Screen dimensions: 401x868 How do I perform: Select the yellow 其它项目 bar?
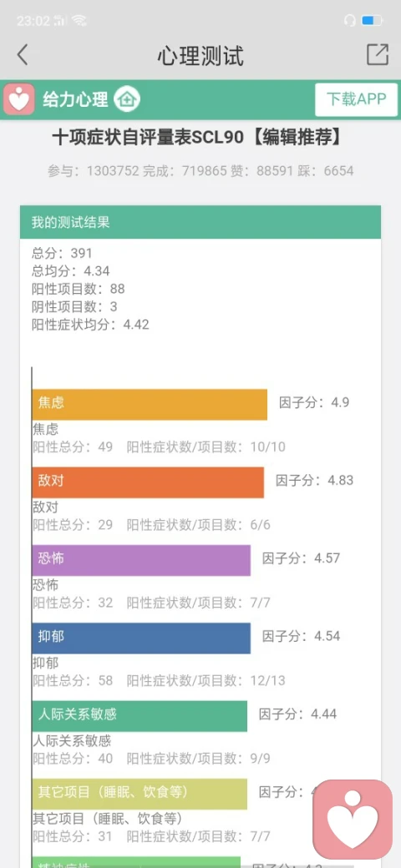pyautogui.click(x=140, y=794)
